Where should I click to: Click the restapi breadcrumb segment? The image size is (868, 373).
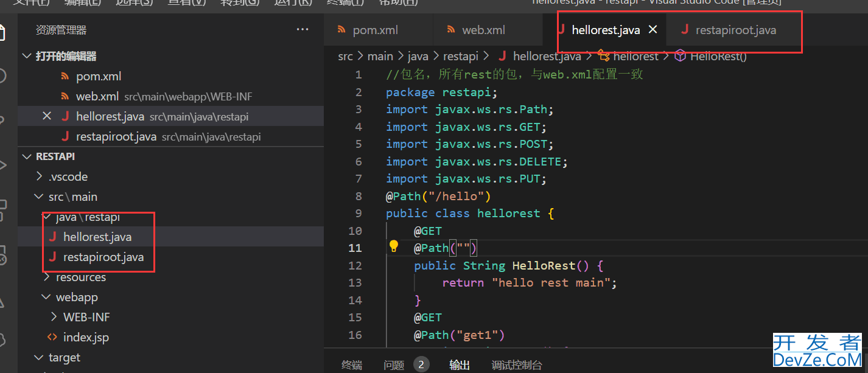pos(461,56)
